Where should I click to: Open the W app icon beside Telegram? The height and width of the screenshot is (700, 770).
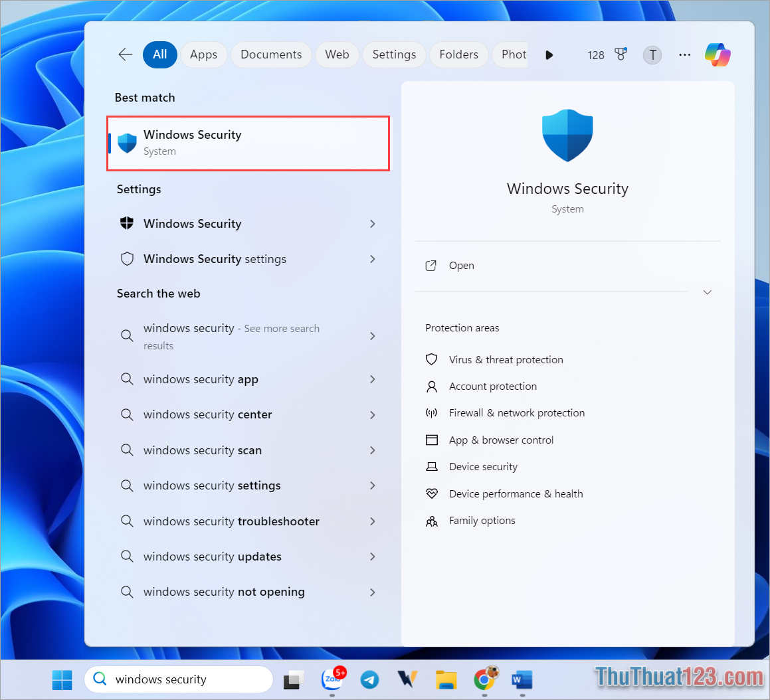coord(408,680)
